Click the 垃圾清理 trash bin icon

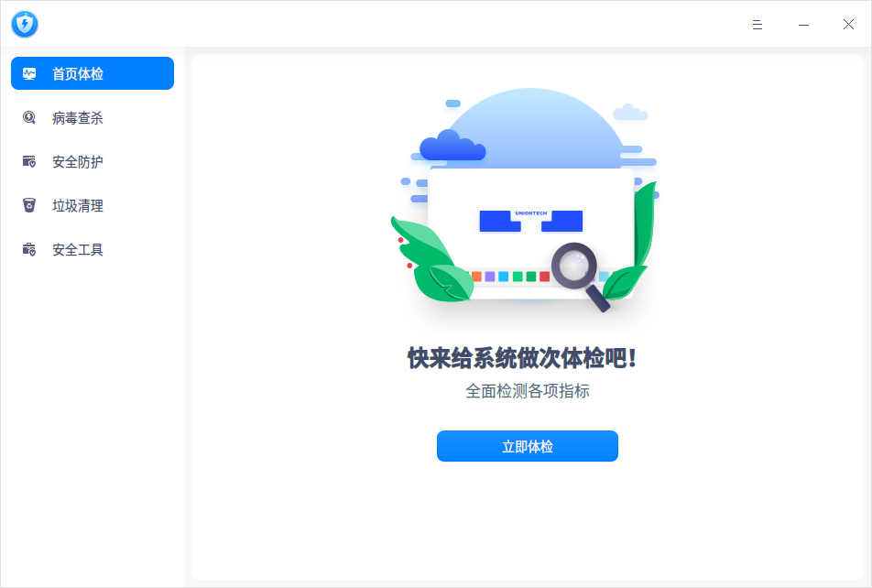tap(29, 205)
